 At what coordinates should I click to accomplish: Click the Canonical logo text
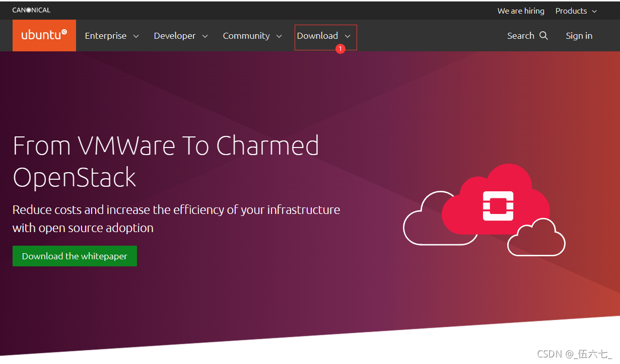click(x=31, y=10)
